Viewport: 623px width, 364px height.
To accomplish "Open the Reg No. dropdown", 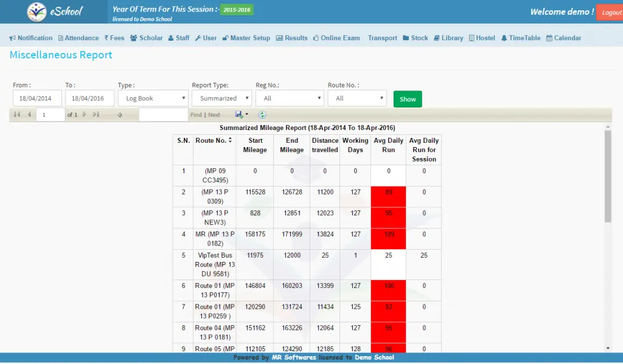I will pyautogui.click(x=290, y=98).
